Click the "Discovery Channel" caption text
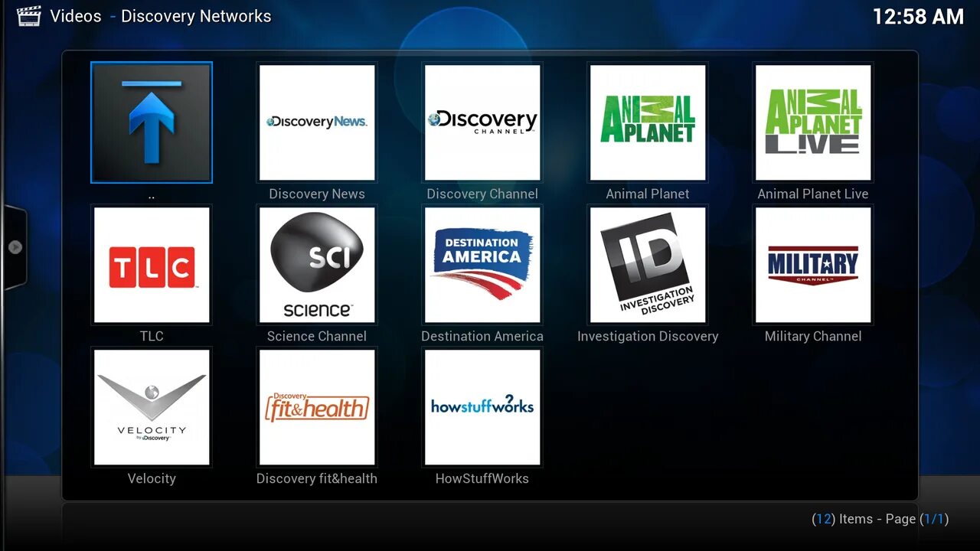The image size is (980, 551). point(482,194)
